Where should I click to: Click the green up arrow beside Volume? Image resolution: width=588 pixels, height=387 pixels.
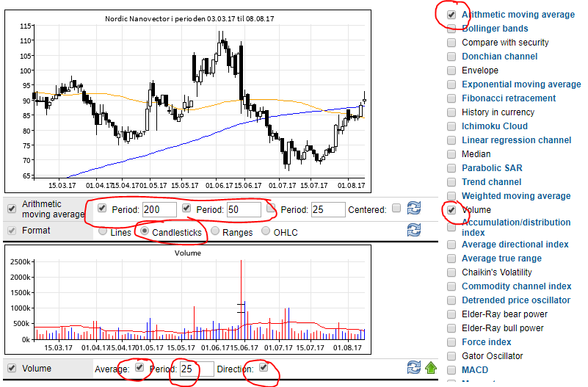pos(429,368)
